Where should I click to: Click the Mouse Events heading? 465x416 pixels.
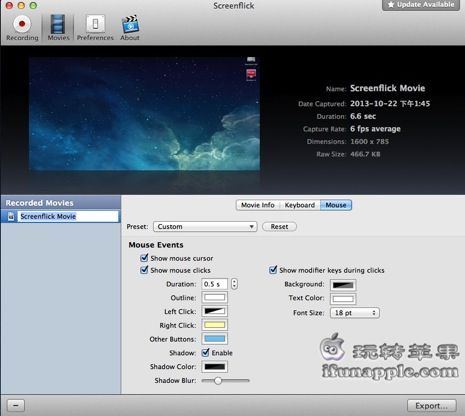pos(156,245)
